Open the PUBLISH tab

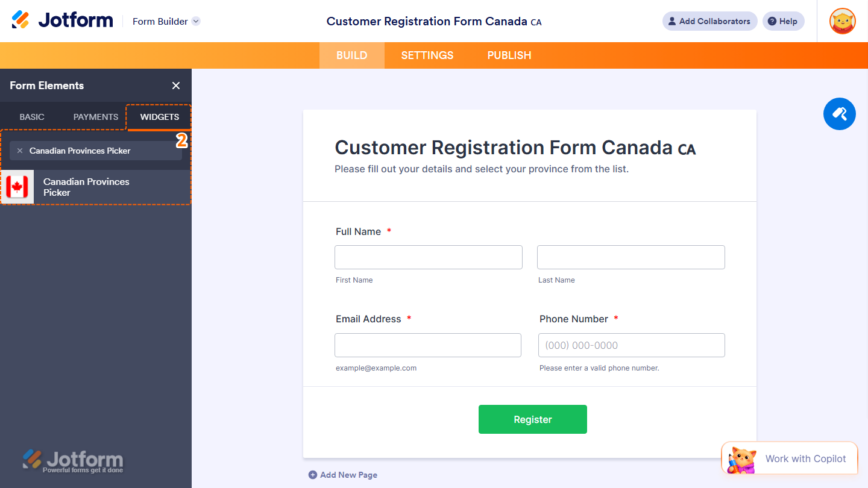pos(509,55)
